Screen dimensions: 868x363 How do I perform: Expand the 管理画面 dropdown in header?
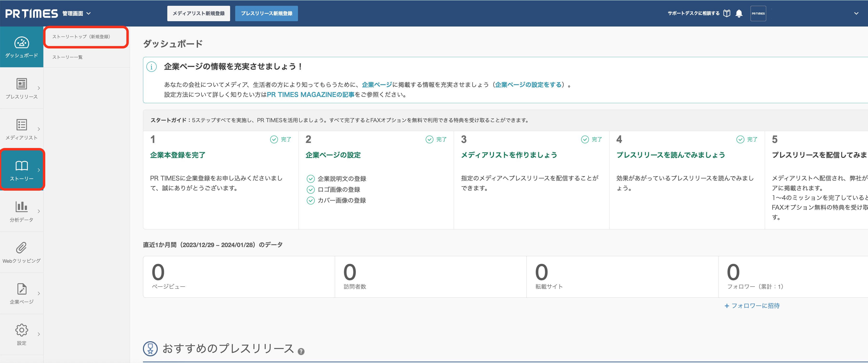[89, 13]
